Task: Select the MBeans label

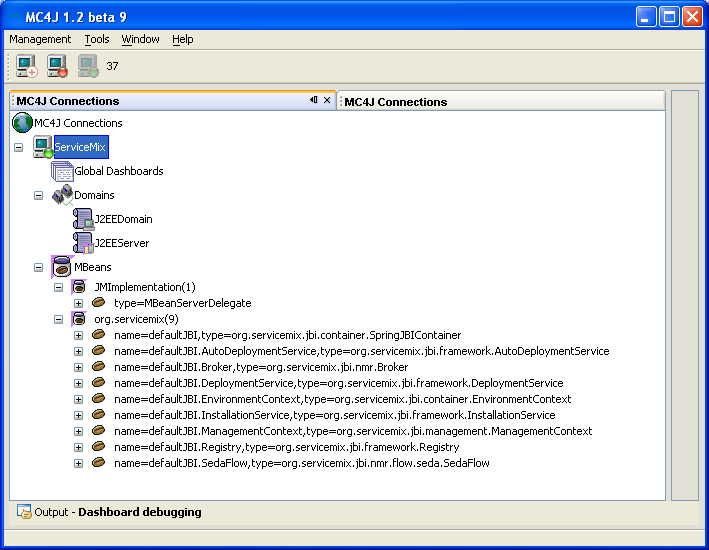Action: 93,267
